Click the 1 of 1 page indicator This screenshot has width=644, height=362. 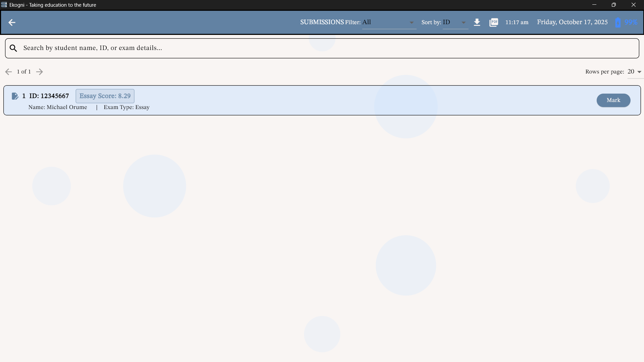pos(23,71)
